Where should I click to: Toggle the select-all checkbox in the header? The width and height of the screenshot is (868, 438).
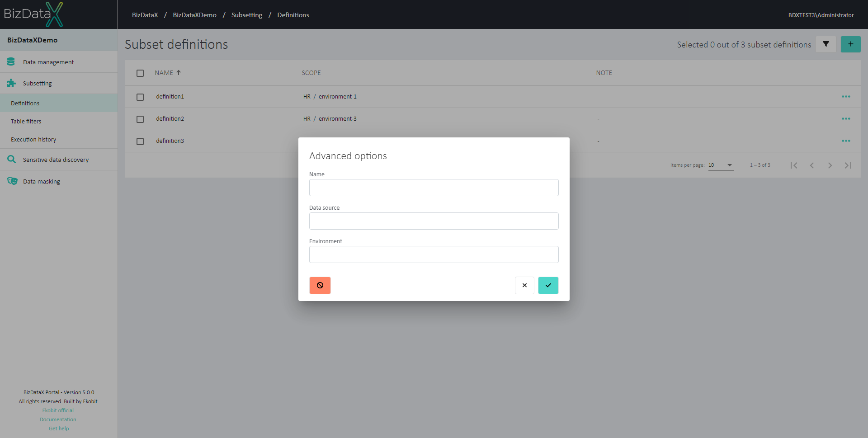140,73
